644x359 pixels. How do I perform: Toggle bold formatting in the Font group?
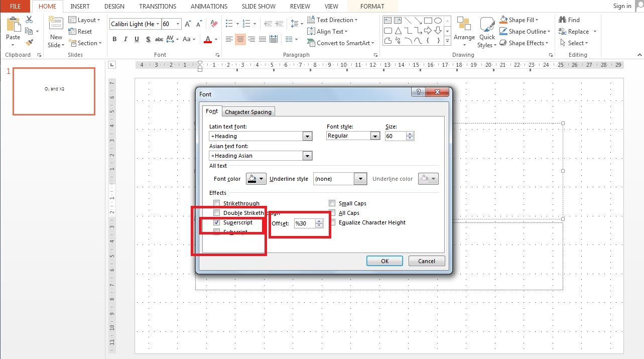pos(114,39)
